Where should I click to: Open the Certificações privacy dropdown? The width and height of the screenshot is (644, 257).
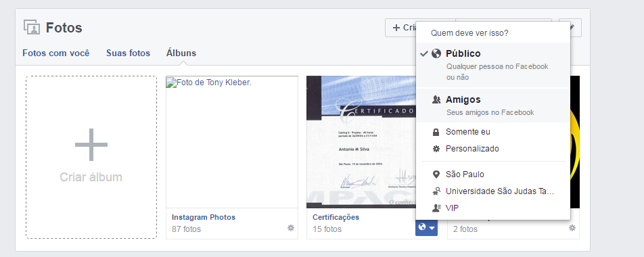(x=427, y=227)
